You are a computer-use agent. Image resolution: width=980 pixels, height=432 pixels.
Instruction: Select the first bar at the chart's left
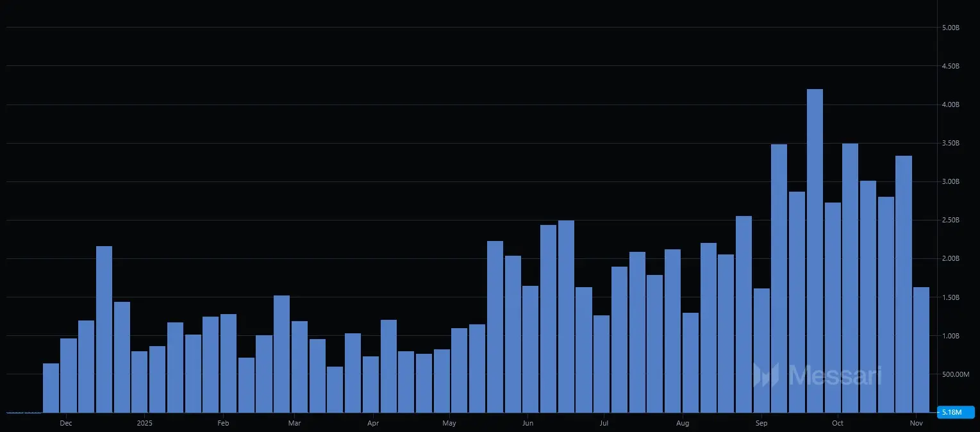point(51,388)
